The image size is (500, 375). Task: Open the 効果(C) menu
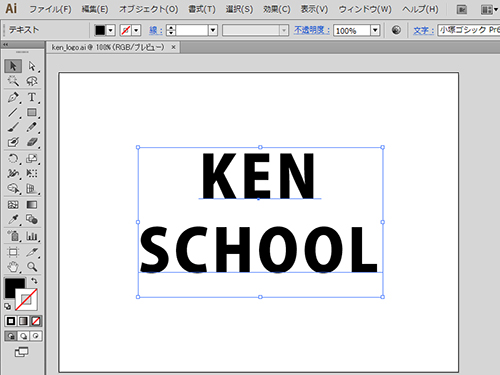coord(277,9)
